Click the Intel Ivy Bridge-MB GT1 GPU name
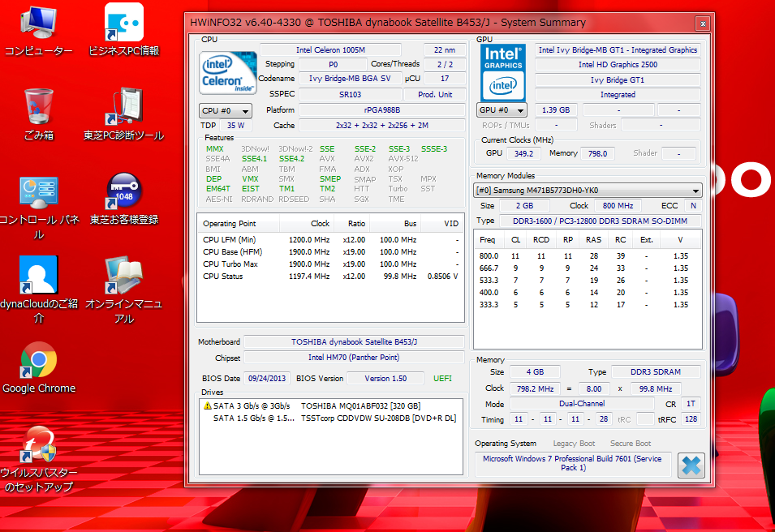This screenshot has width=775, height=532. pos(618,50)
